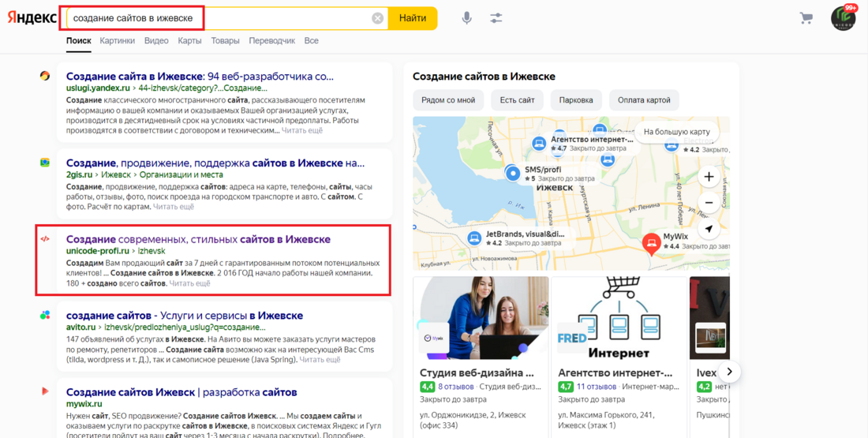Open search settings sliders icon
The width and height of the screenshot is (868, 438).
click(x=496, y=18)
